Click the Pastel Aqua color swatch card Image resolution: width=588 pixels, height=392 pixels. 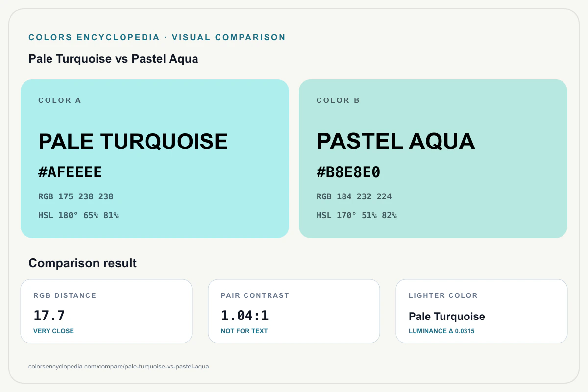(433, 159)
